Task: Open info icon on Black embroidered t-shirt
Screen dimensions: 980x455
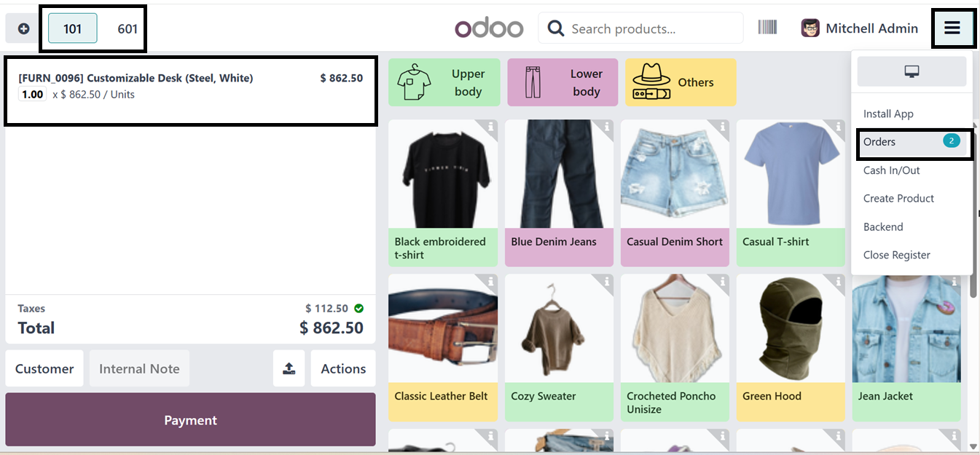Action: tap(491, 127)
